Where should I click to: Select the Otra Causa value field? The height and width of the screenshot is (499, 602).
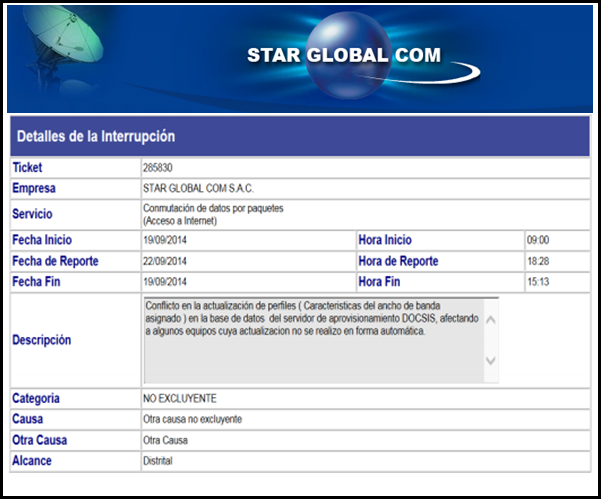168,440
